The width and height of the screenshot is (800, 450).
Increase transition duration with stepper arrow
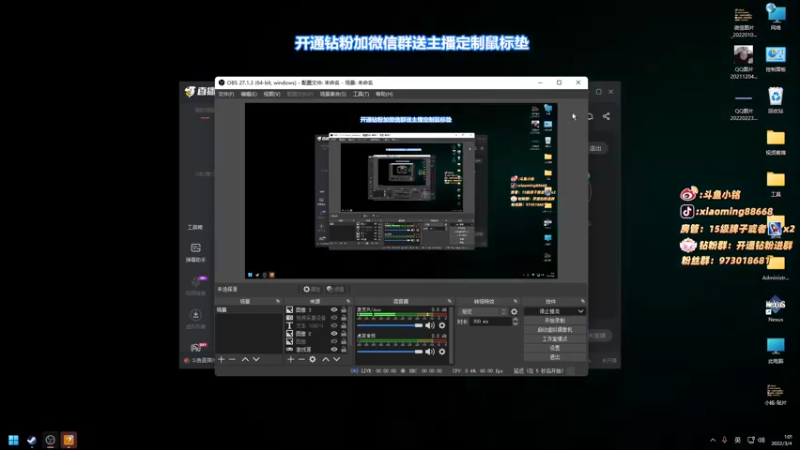click(515, 319)
